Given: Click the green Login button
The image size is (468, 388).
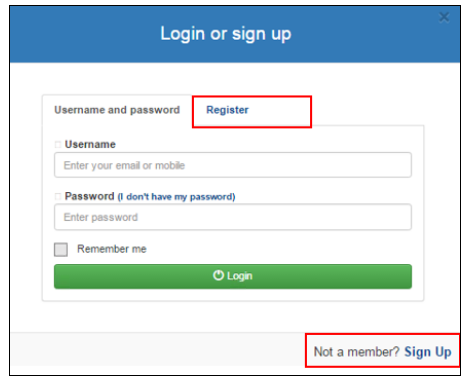Looking at the screenshot, I should point(233,276).
